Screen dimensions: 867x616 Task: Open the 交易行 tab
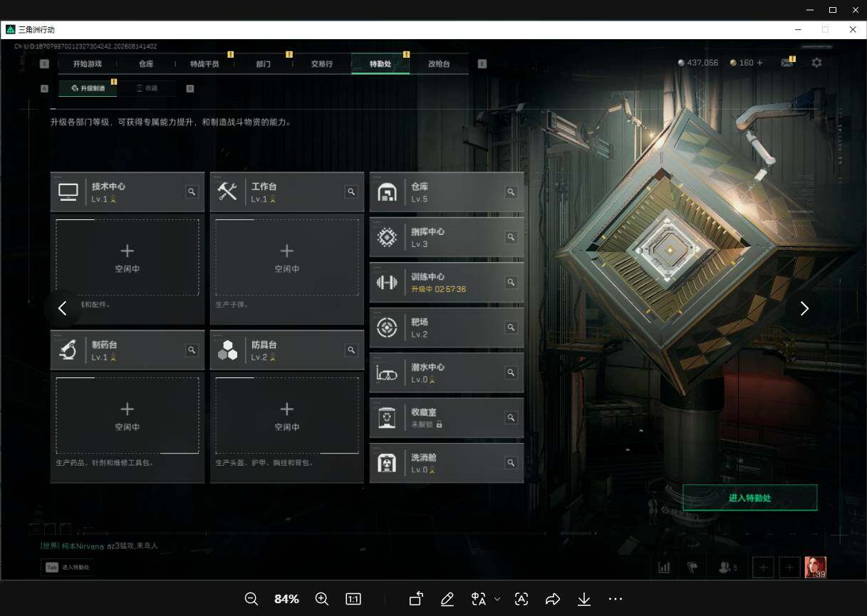pos(322,63)
